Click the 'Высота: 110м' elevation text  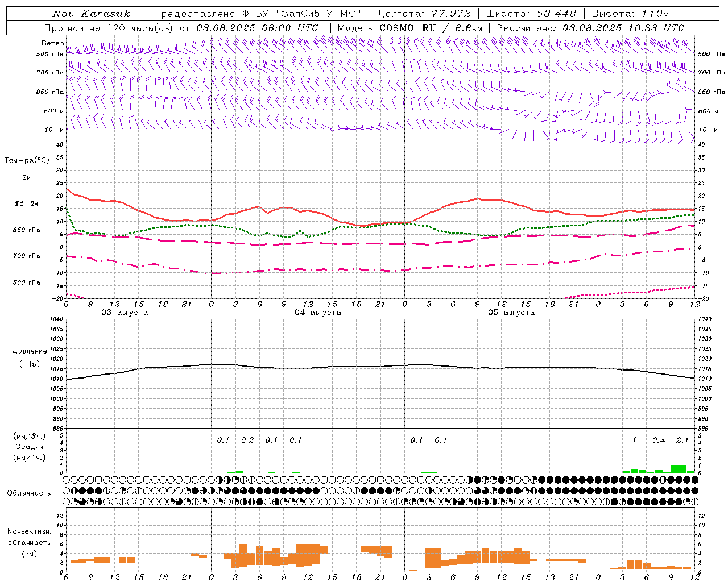tap(630, 14)
